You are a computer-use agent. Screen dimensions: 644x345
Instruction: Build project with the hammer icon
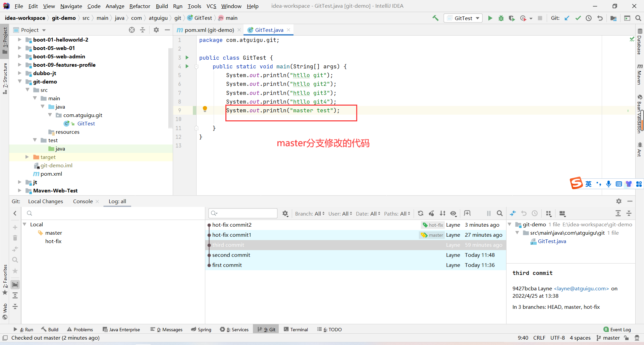(435, 18)
